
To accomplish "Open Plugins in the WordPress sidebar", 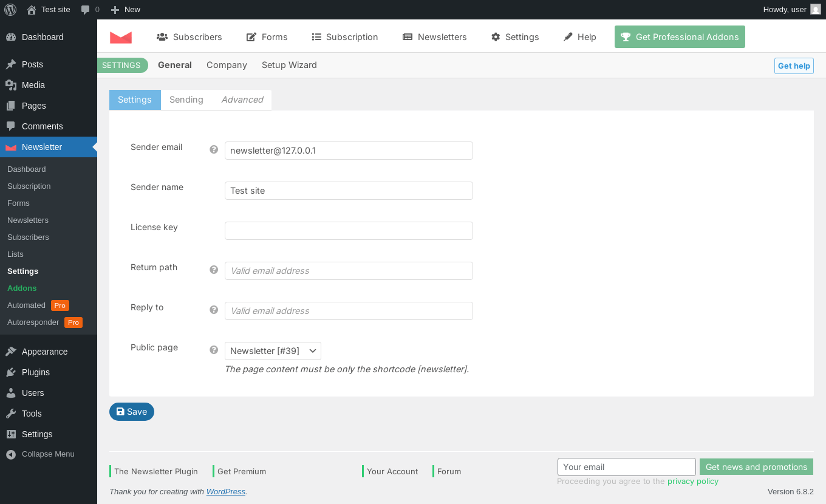I will (x=36, y=372).
